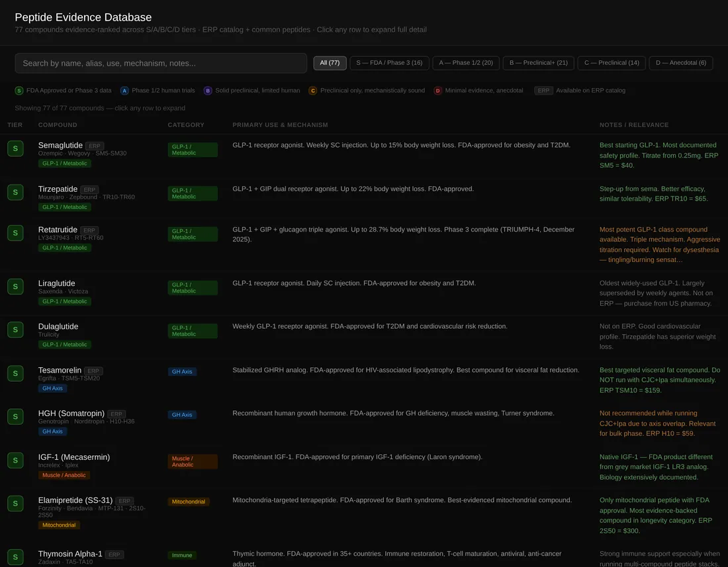
Task: Click the S tier badge for Dulaglutide
Action: pos(15,329)
